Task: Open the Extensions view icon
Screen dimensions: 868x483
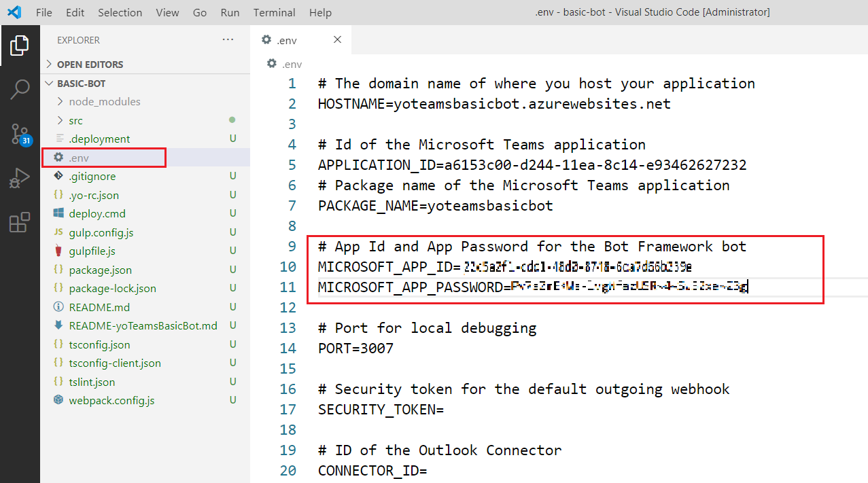Action: pyautogui.click(x=20, y=222)
